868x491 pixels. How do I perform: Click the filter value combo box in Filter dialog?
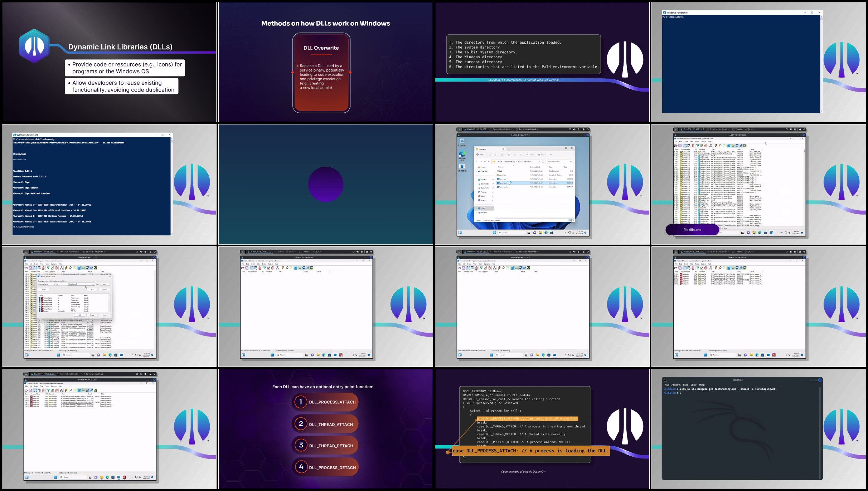pos(82,284)
